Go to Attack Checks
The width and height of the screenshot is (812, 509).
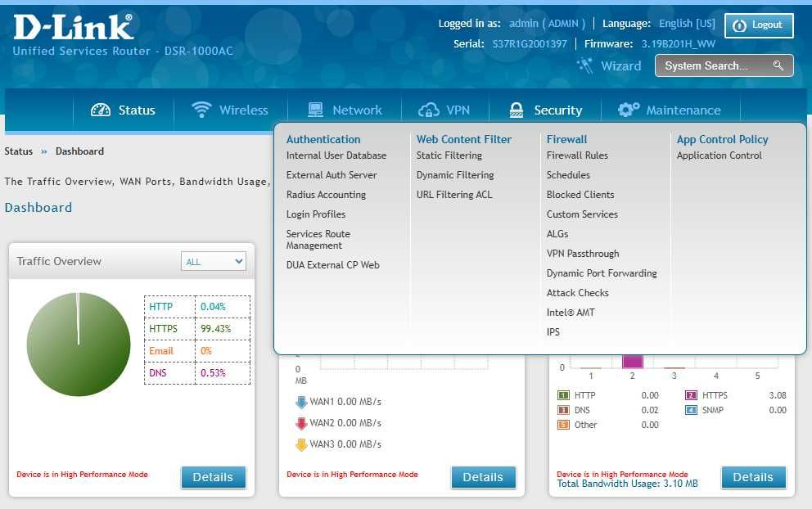click(577, 293)
